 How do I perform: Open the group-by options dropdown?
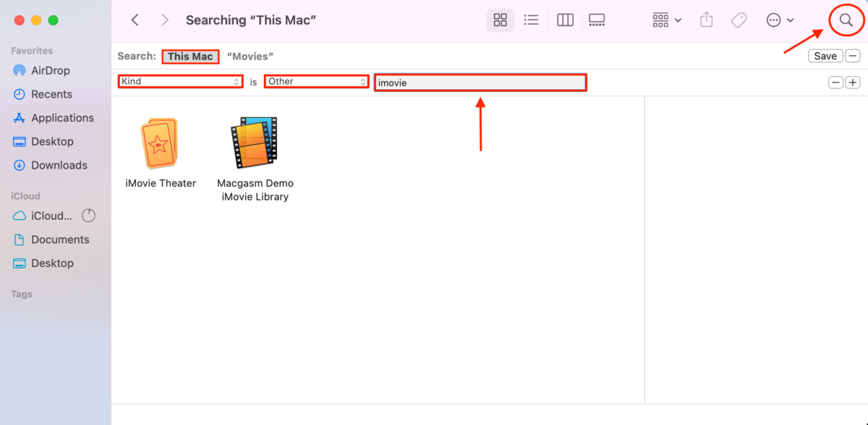[666, 20]
